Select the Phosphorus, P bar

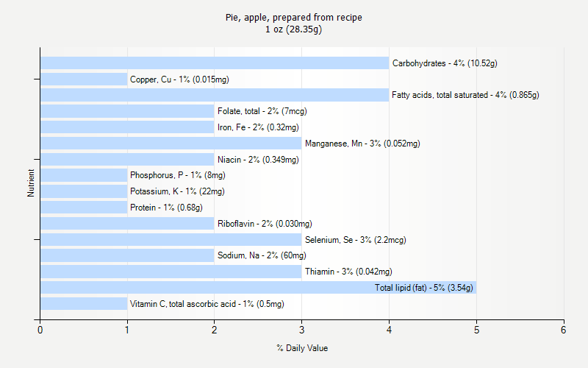84,175
